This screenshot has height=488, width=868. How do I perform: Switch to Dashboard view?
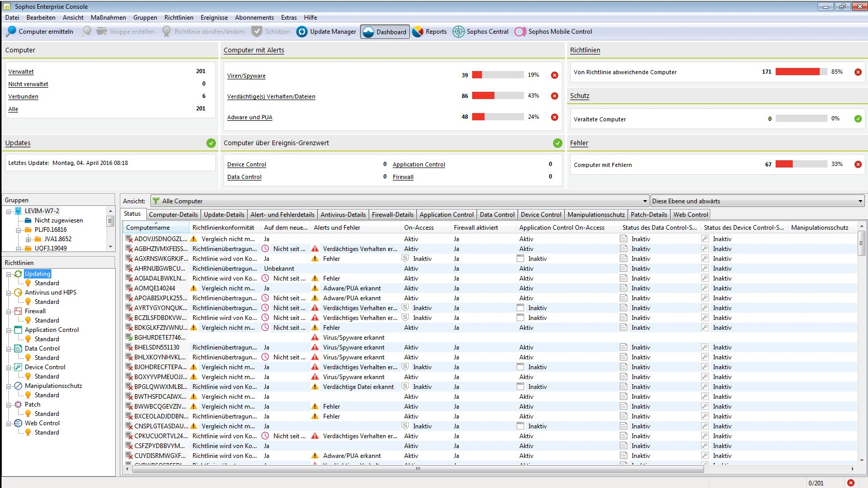[x=384, y=32]
